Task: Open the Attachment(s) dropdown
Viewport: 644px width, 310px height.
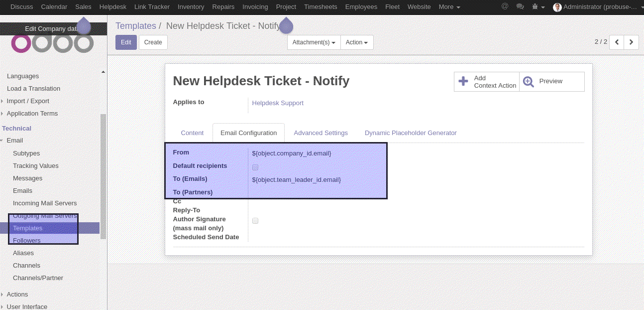Action: click(314, 42)
